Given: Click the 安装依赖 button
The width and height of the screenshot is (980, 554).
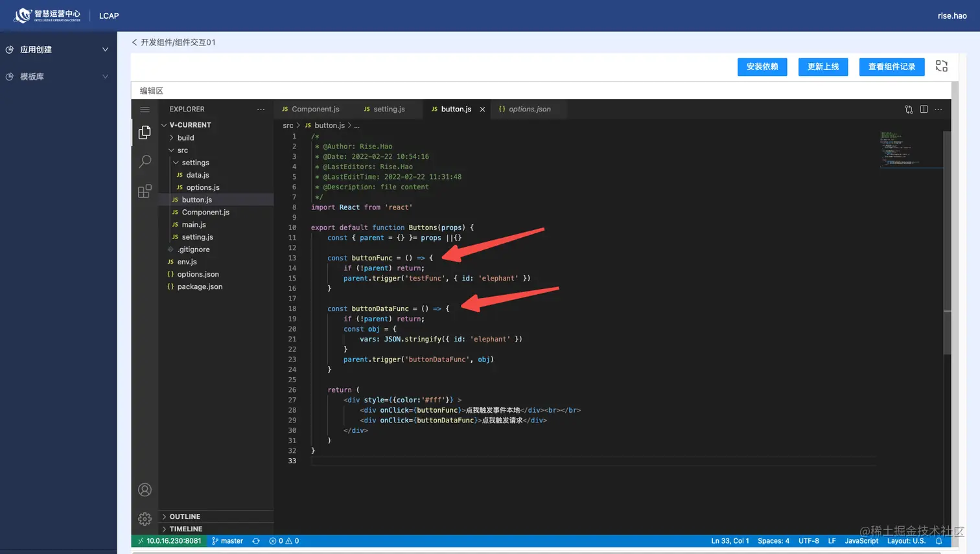Looking at the screenshot, I should coord(762,67).
